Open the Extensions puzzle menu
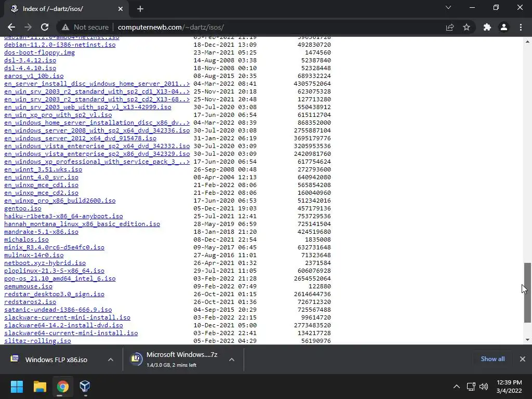This screenshot has width=532, height=399. click(x=487, y=27)
